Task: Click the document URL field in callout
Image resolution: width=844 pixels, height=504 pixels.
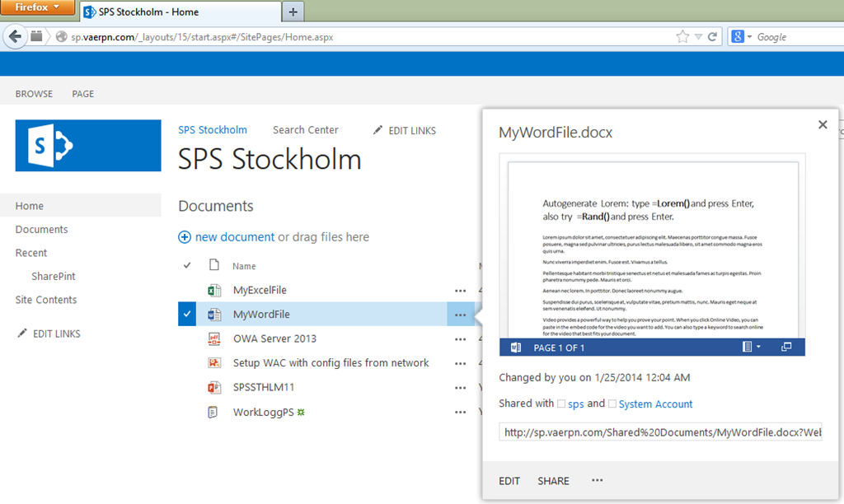Action: pyautogui.click(x=660, y=432)
